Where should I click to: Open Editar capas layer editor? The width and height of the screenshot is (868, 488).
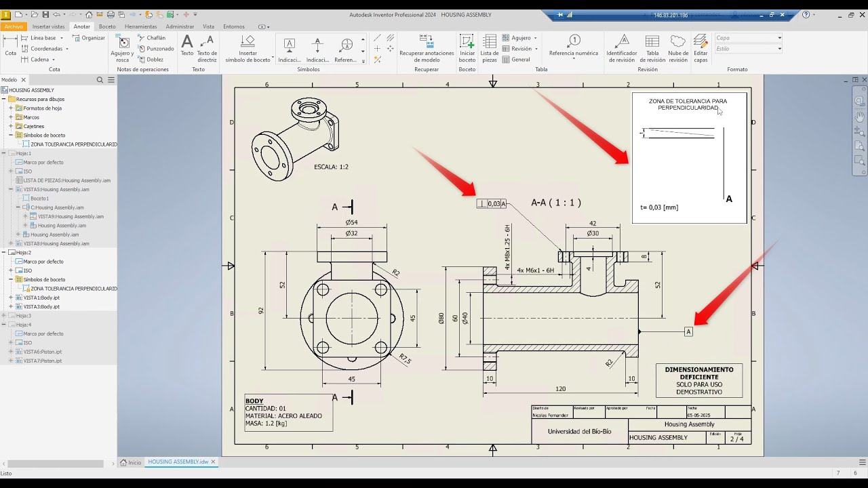point(701,48)
